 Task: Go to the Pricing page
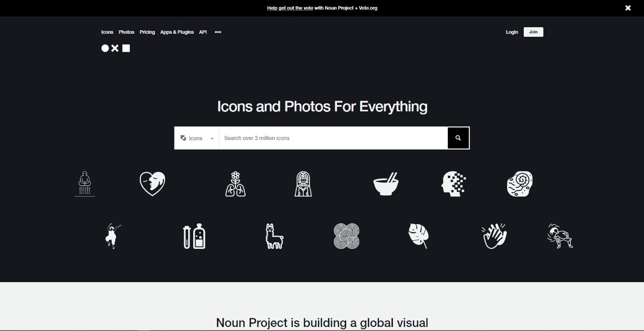coord(147,32)
